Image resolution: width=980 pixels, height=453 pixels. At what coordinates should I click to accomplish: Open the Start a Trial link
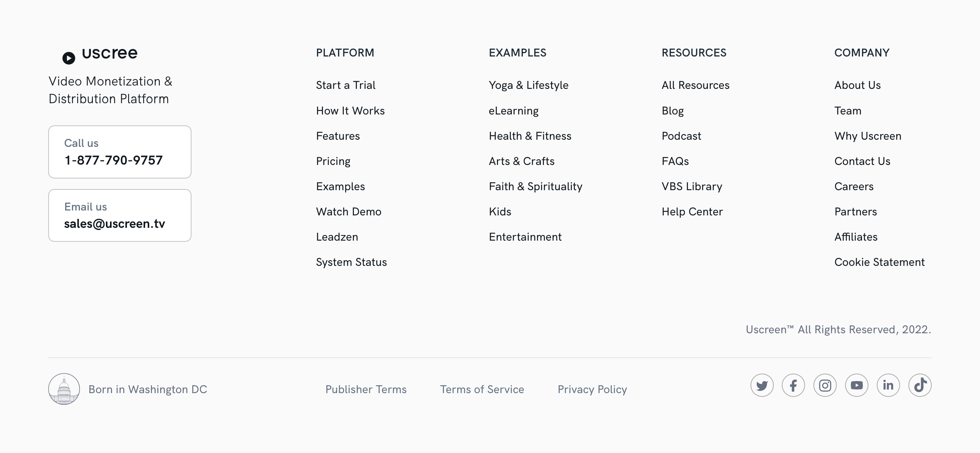tap(345, 85)
